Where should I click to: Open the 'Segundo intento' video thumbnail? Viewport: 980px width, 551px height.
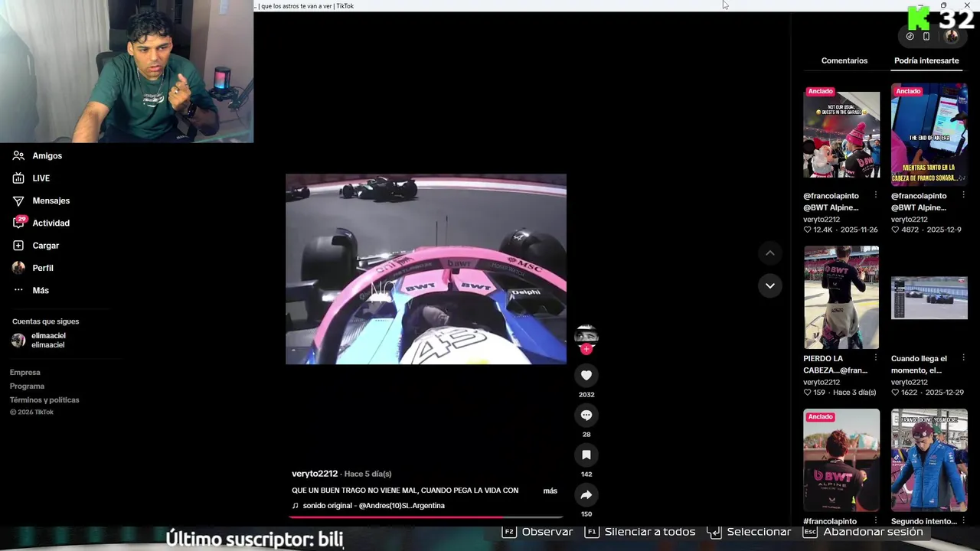click(929, 460)
